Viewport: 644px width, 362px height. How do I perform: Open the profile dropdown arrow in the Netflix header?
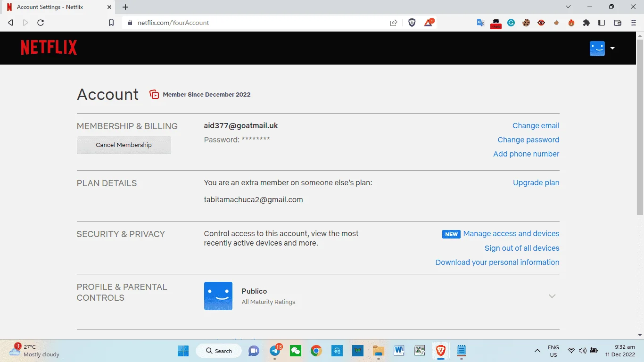click(612, 48)
